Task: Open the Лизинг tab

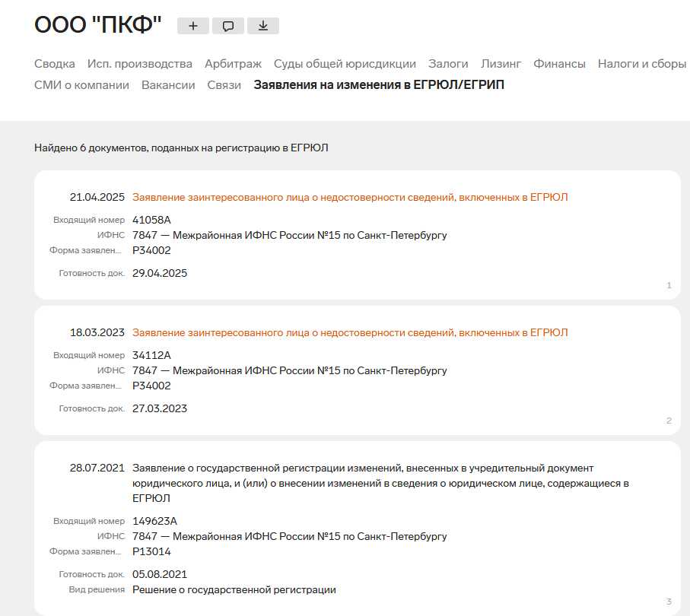Action: [501, 64]
